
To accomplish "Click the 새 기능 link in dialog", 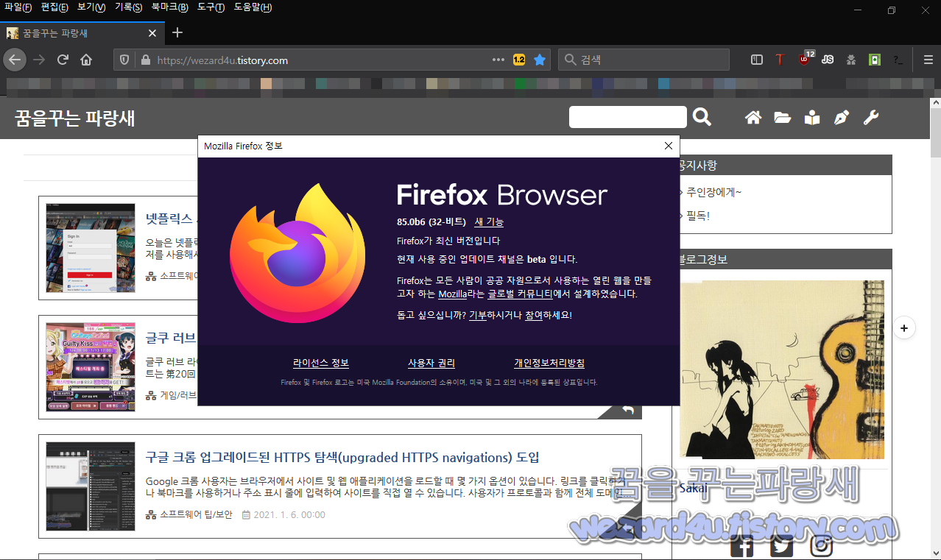I will (489, 221).
